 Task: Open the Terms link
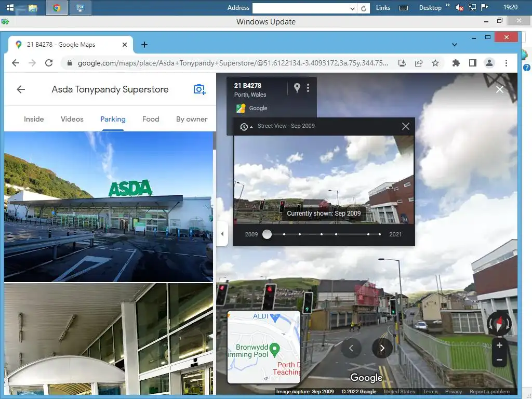430,392
